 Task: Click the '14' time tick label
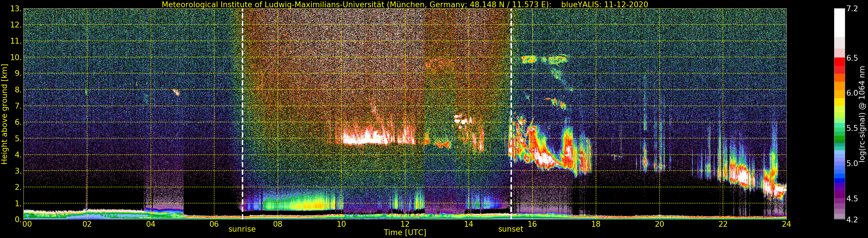[468, 224]
